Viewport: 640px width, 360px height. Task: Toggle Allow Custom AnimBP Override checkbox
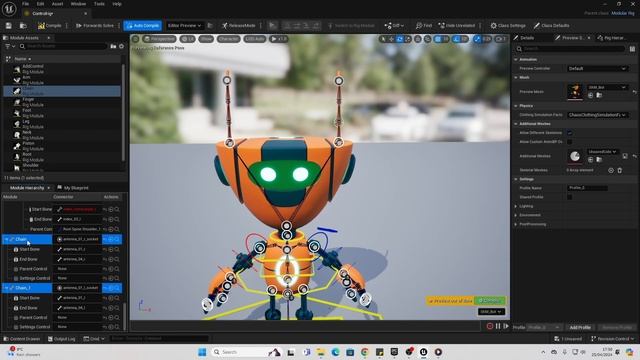tap(570, 142)
